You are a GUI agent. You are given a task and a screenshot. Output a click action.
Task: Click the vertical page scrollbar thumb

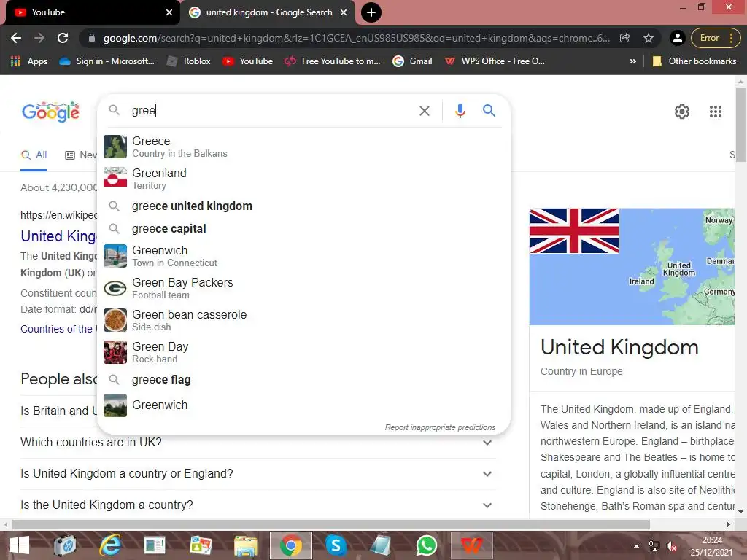(x=740, y=125)
